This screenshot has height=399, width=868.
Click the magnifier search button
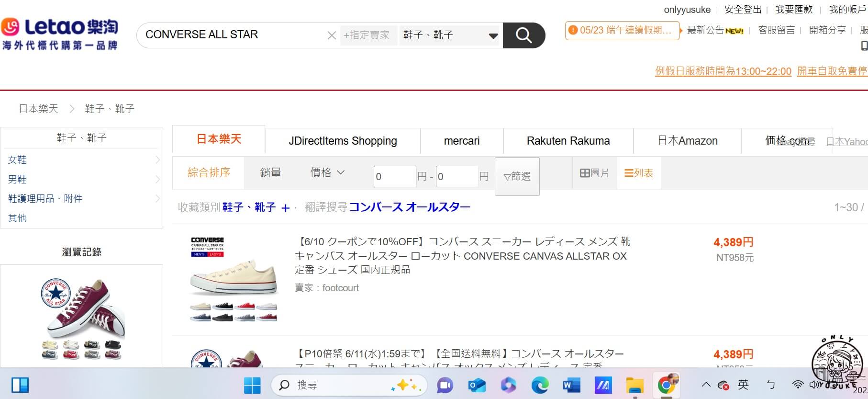click(524, 35)
